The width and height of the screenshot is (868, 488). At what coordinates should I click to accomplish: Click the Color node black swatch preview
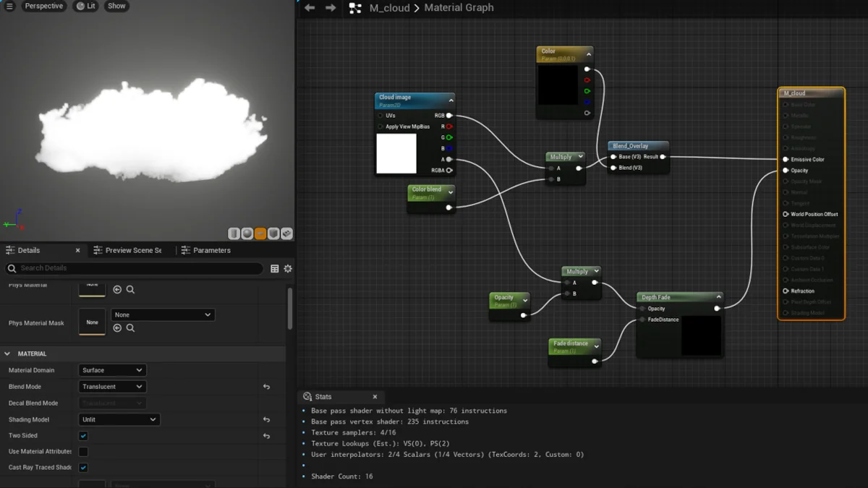click(x=558, y=85)
